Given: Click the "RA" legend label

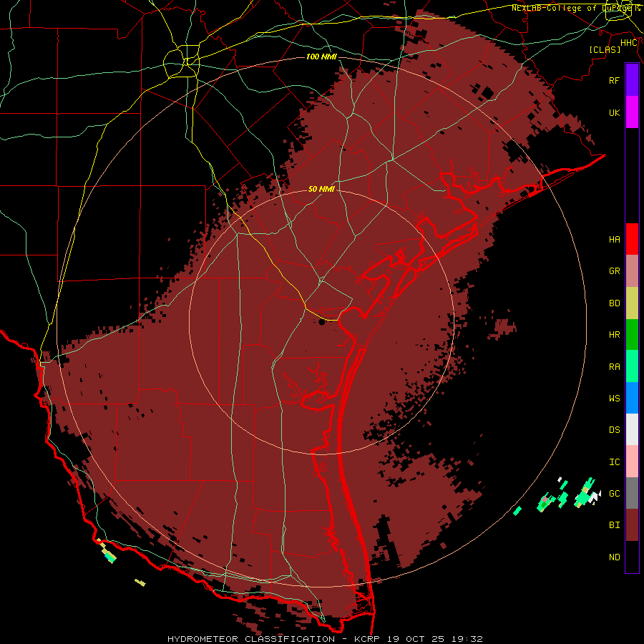Looking at the screenshot, I should coord(614,367).
